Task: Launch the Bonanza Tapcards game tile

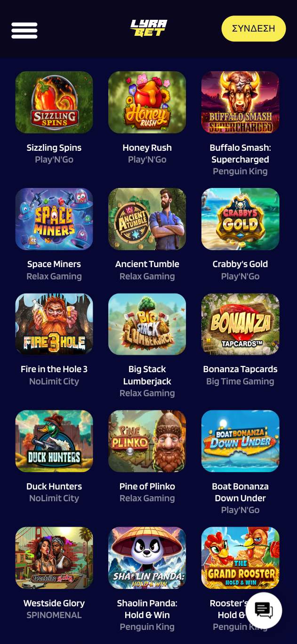Action: (241, 324)
